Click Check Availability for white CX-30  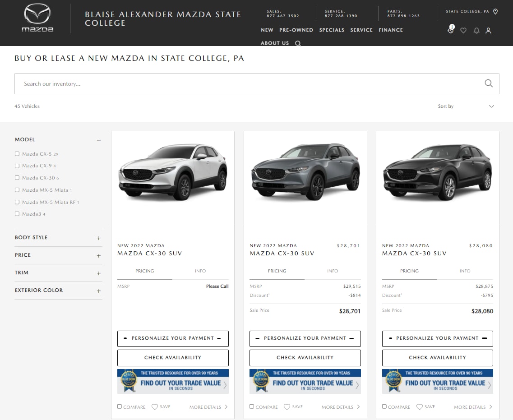coord(173,358)
